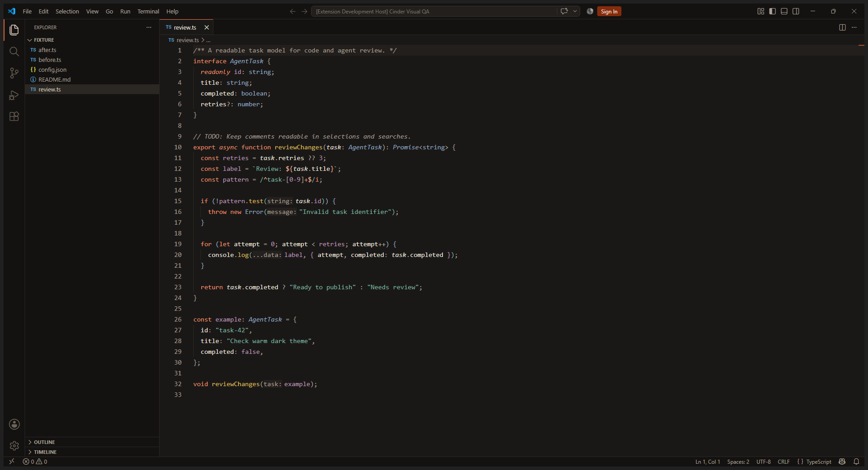Click the EXPLORER panel title

(x=45, y=27)
